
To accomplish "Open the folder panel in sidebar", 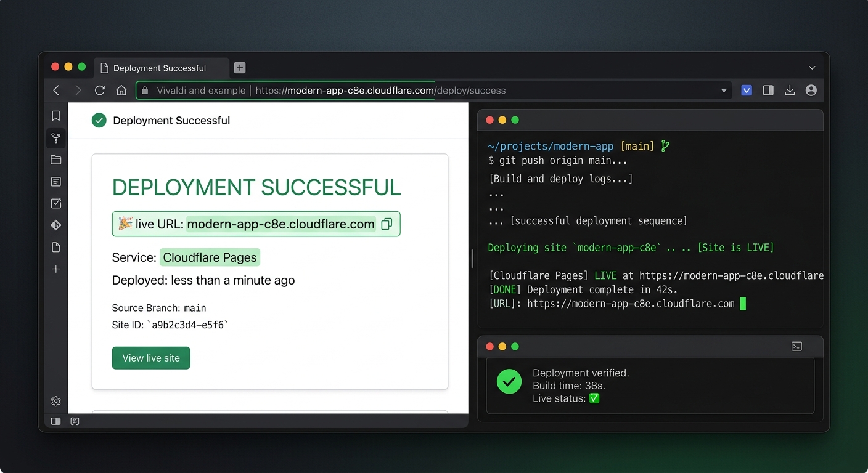I will 56,160.
